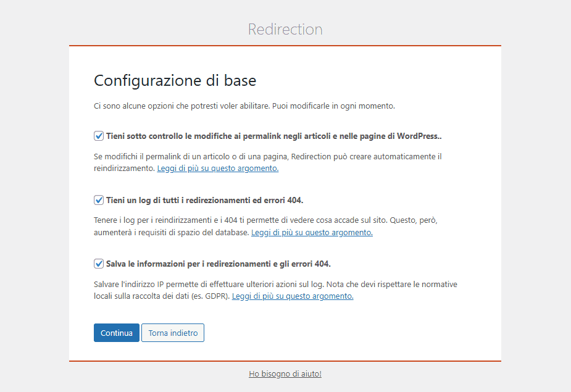
Task: Click the intro text 'Ci sono alcune opzioni'
Action: 244,106
